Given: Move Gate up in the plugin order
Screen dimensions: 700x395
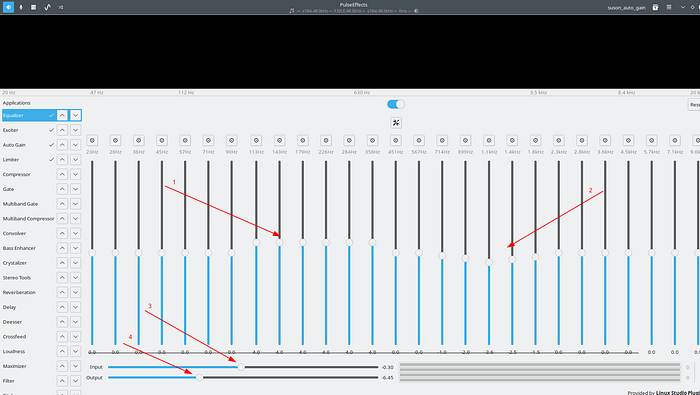Looking at the screenshot, I should point(62,189).
